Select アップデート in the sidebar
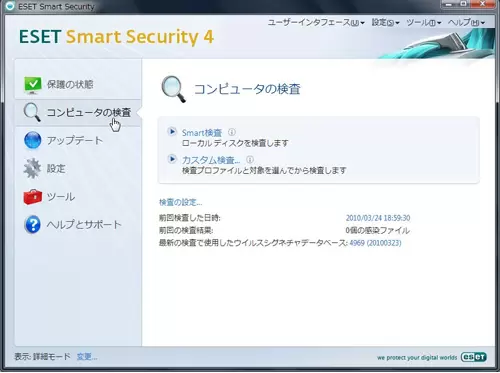The height and width of the screenshot is (373, 500). [75, 140]
